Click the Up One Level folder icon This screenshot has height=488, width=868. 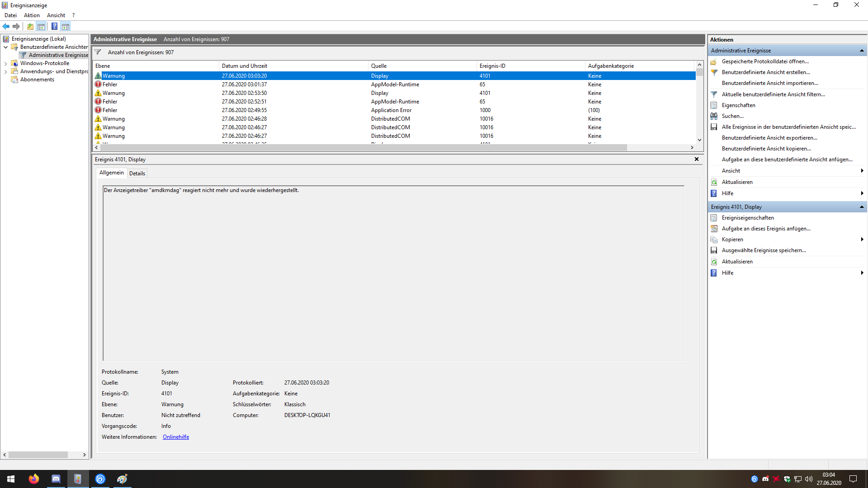tap(30, 26)
